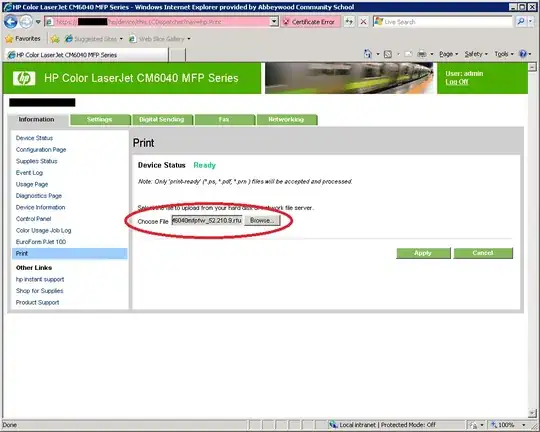Open the Device Information link
The height and width of the screenshot is (432, 540).
point(40,207)
